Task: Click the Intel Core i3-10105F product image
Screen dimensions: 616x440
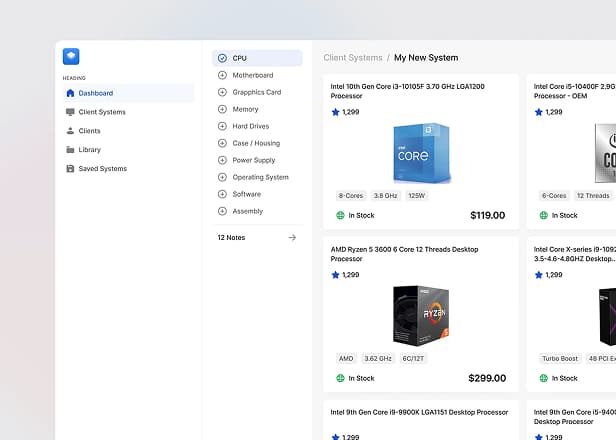Action: pyautogui.click(x=421, y=151)
